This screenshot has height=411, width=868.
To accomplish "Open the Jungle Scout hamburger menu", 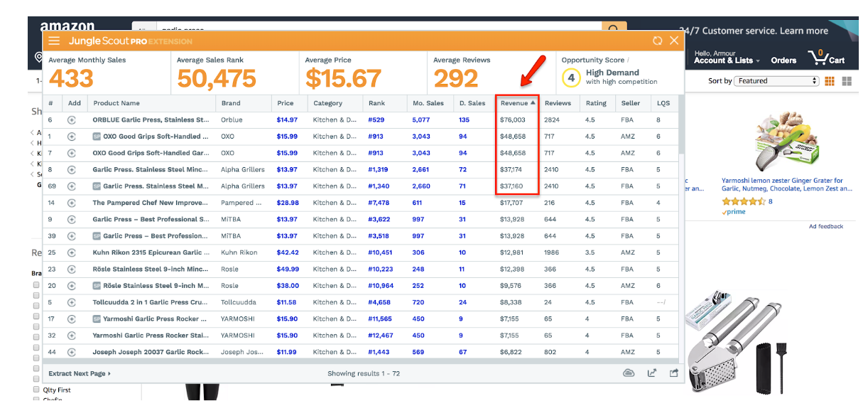I will click(x=54, y=41).
